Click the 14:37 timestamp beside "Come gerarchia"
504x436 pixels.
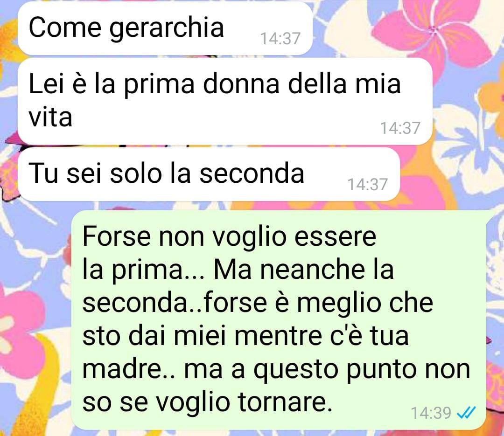[x=280, y=39]
